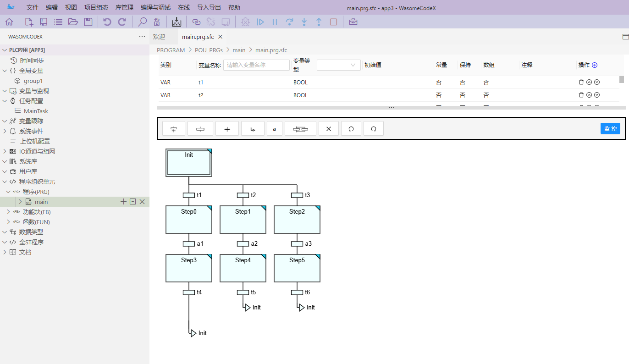Undo the last action
Image resolution: width=629 pixels, height=364 pixels.
[107, 22]
